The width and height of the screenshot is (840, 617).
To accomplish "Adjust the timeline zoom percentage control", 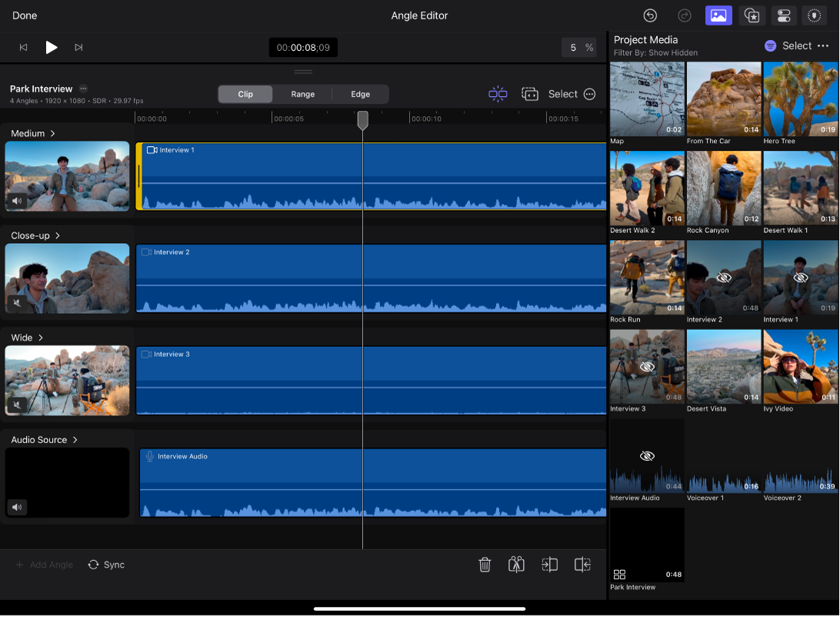I will coord(579,47).
